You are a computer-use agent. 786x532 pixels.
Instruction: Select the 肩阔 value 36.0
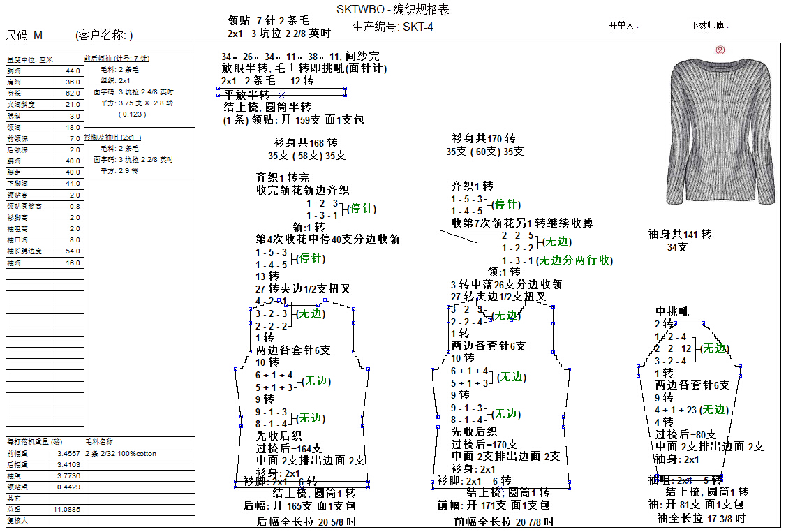point(73,82)
